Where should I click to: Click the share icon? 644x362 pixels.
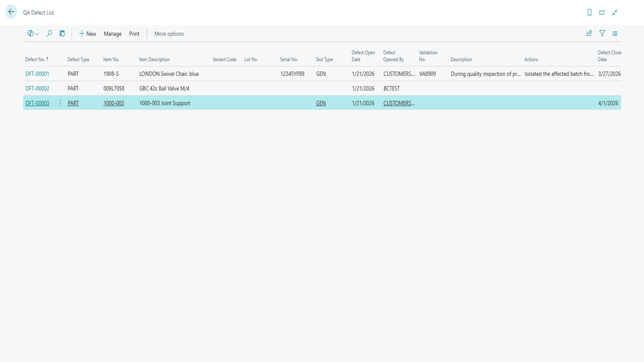click(589, 34)
